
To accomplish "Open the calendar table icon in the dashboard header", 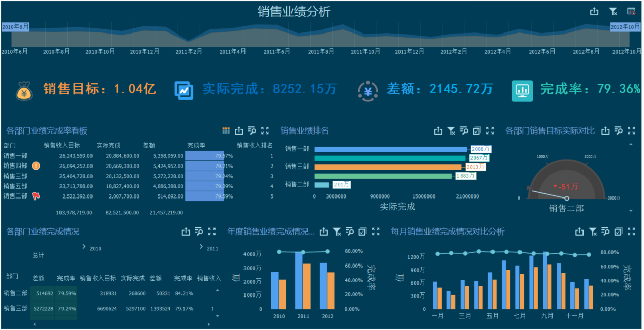I will pyautogui.click(x=631, y=12).
